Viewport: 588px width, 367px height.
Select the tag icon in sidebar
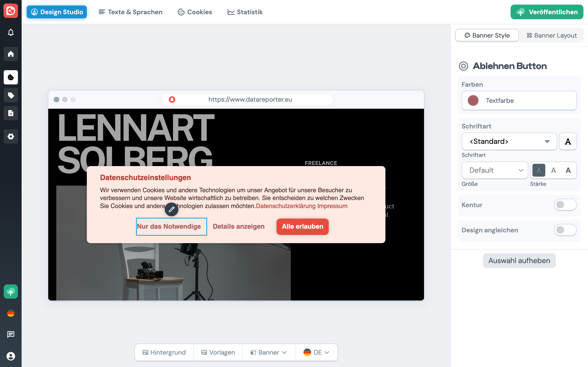coord(11,95)
